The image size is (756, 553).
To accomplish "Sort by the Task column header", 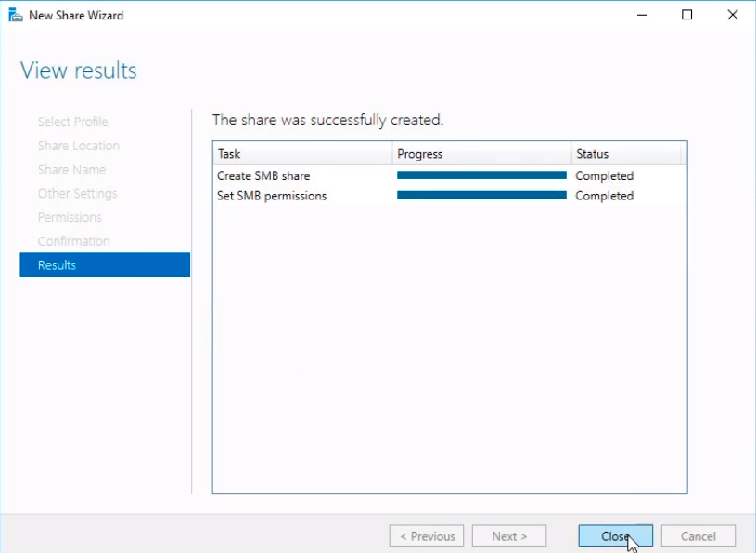I will (302, 154).
